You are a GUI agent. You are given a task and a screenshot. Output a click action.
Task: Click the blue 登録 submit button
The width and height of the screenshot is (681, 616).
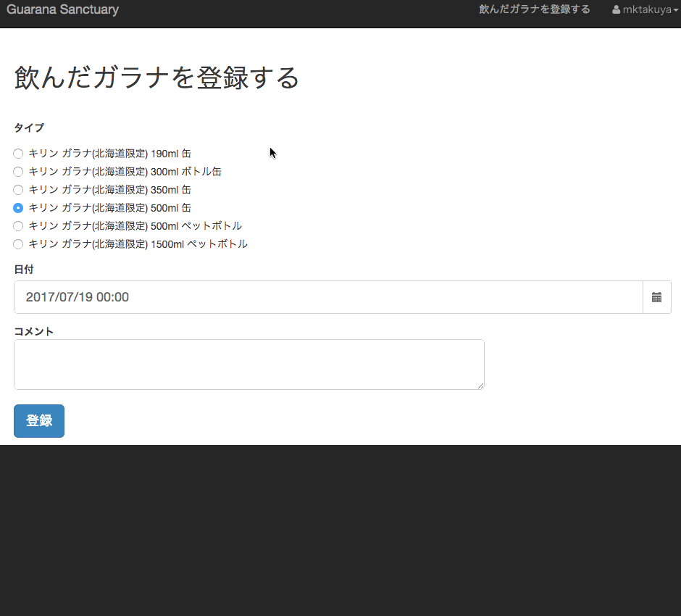point(39,421)
